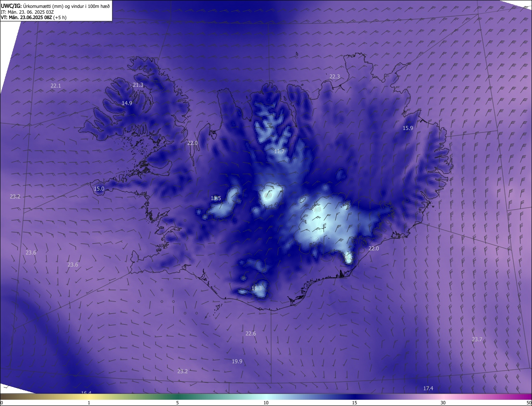532x406 pixels.
Task: Click the 23.7 value label on the map
Action: [477, 339]
